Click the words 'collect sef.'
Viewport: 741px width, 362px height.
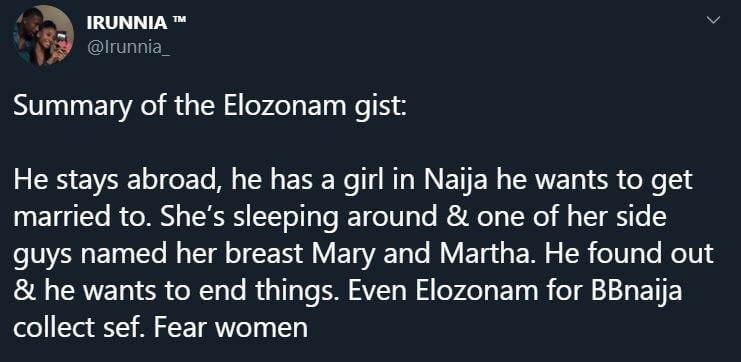pyautogui.click(x=80, y=328)
